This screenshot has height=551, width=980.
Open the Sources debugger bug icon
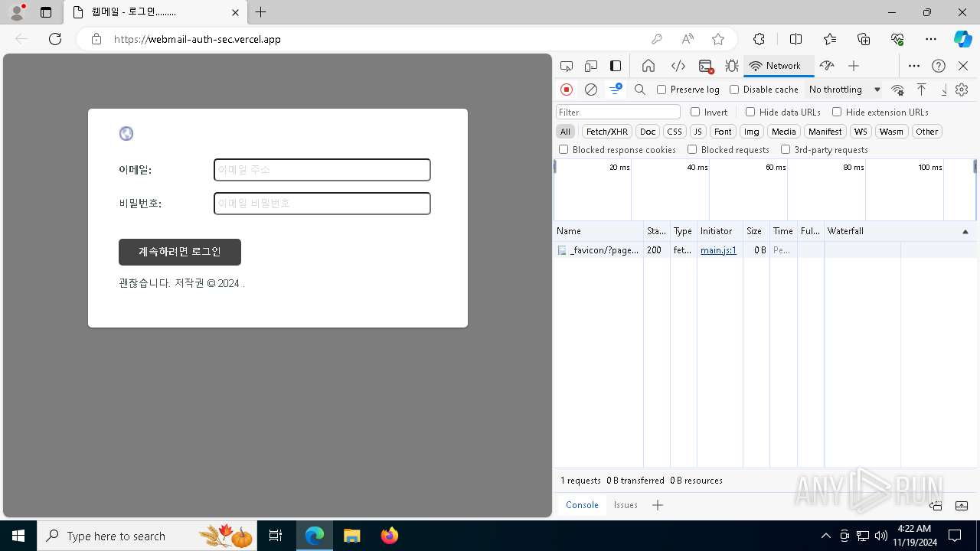pyautogui.click(x=732, y=66)
